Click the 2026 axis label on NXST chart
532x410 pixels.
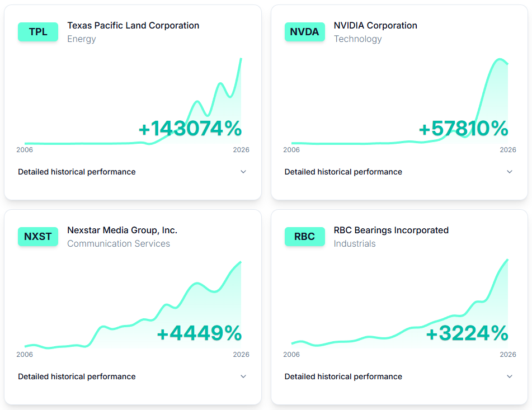pyautogui.click(x=241, y=355)
